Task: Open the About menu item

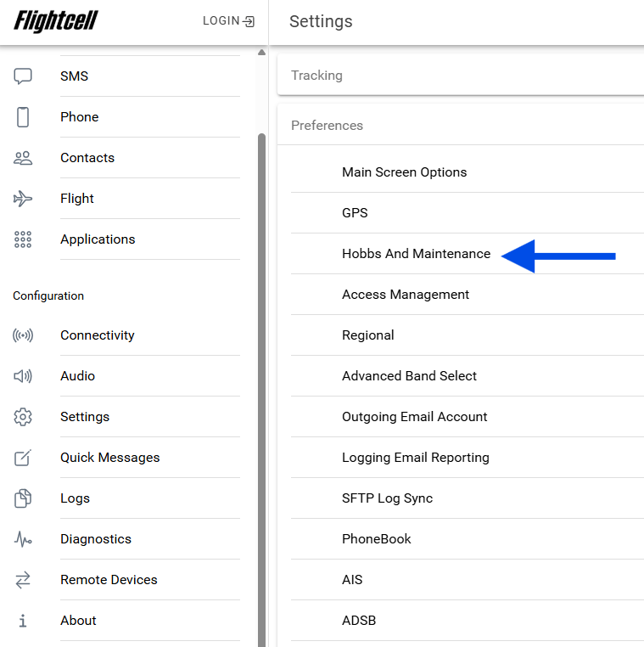Action: (x=78, y=621)
